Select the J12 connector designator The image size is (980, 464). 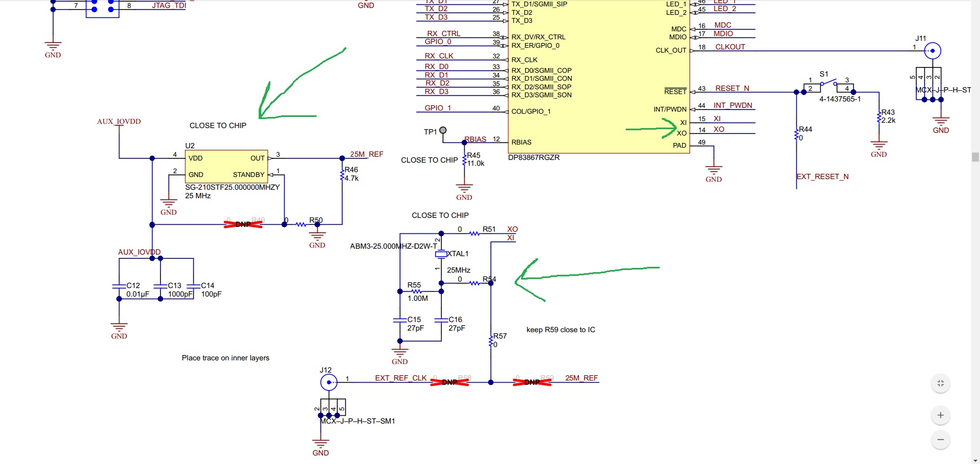click(x=326, y=370)
